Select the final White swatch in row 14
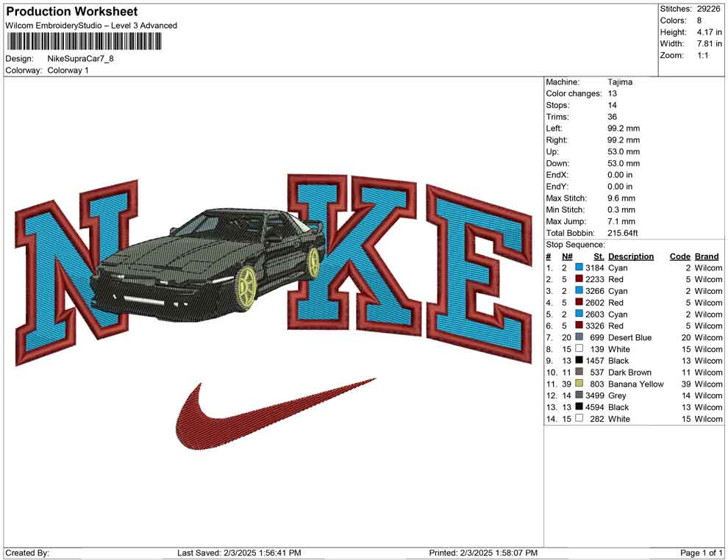This screenshot has height=560, width=728. point(579,418)
